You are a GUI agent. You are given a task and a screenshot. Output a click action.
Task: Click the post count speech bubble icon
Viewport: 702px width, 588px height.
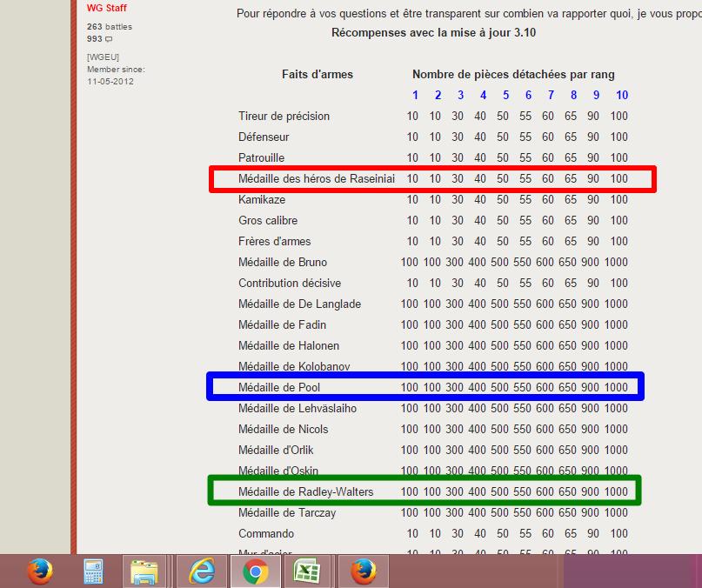click(109, 39)
